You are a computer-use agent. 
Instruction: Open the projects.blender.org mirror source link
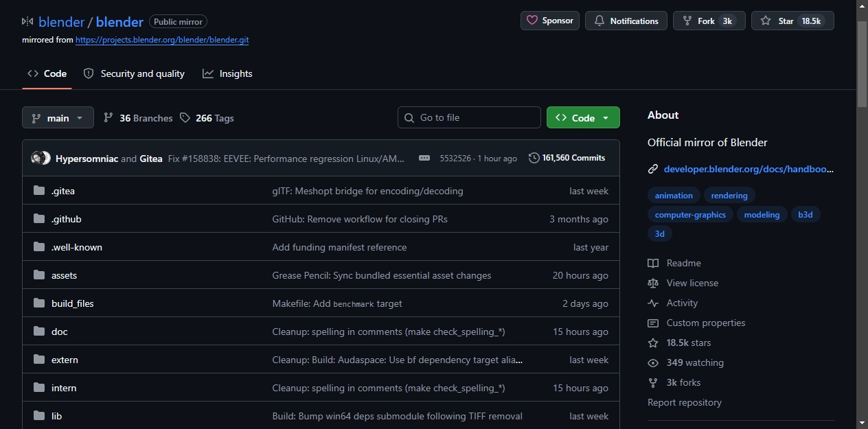[x=162, y=40]
